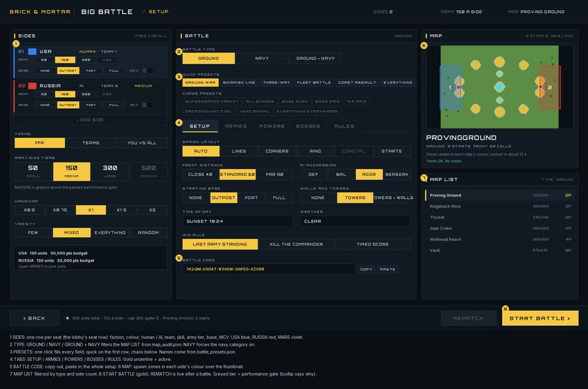Change the USA faction name
Viewport: 588px width, 389px height.
pos(46,51)
